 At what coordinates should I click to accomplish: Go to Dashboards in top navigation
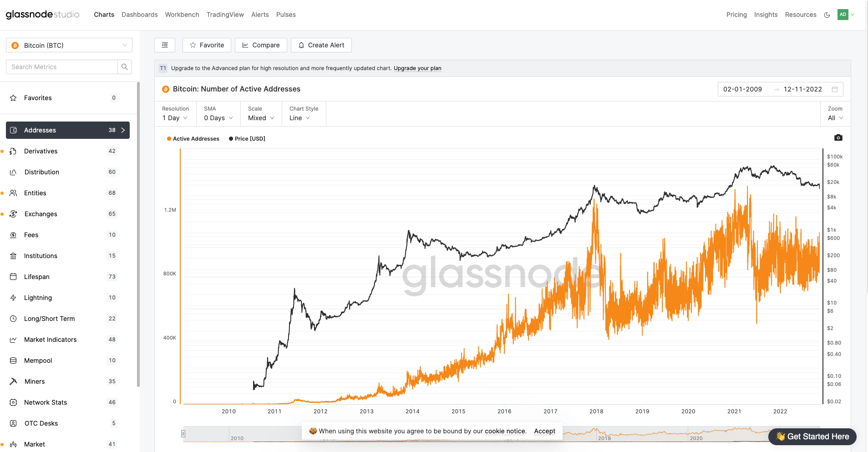click(x=139, y=15)
